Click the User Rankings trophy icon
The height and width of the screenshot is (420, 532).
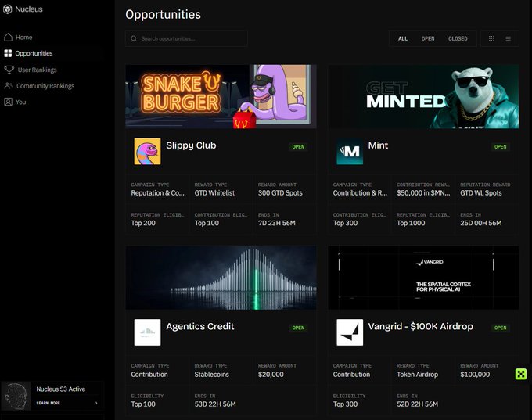pyautogui.click(x=9, y=70)
